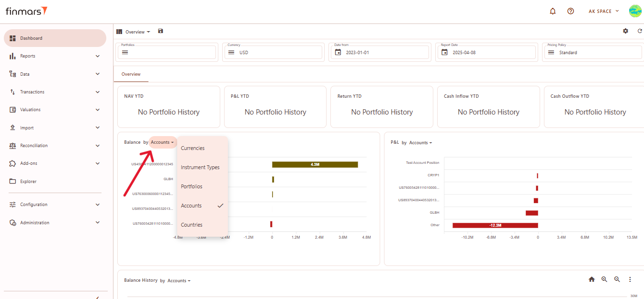Go to Explorer in sidebar
Viewport: 644px width, 299px height.
pos(28,182)
